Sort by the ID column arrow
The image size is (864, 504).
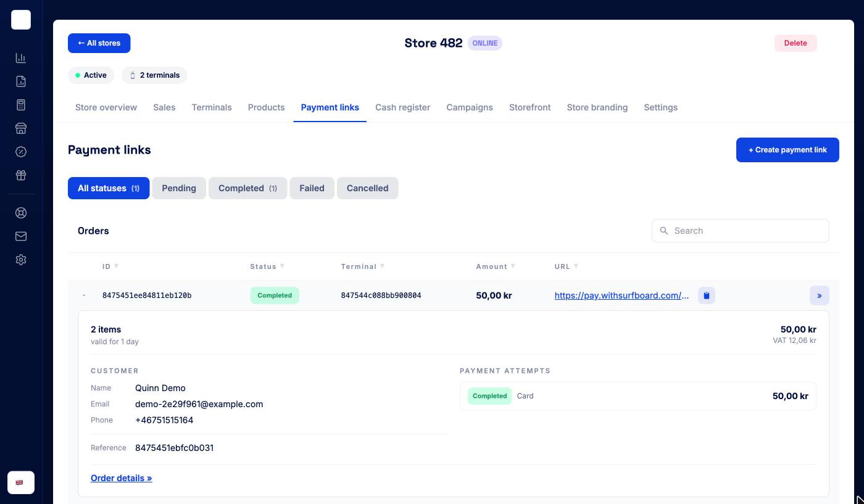[117, 266]
